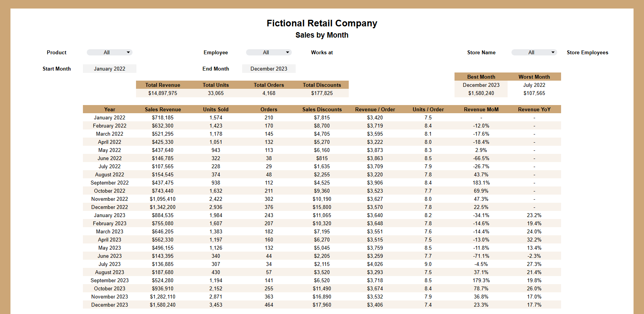Screen dimensions: 644x314
Task: Click the Total Discounts value $177,825
Action: [x=322, y=93]
